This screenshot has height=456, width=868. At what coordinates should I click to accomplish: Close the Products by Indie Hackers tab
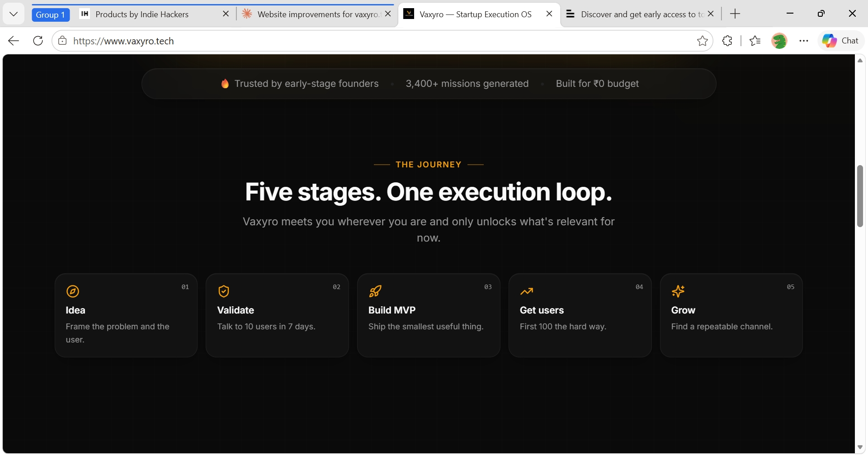[x=226, y=14]
